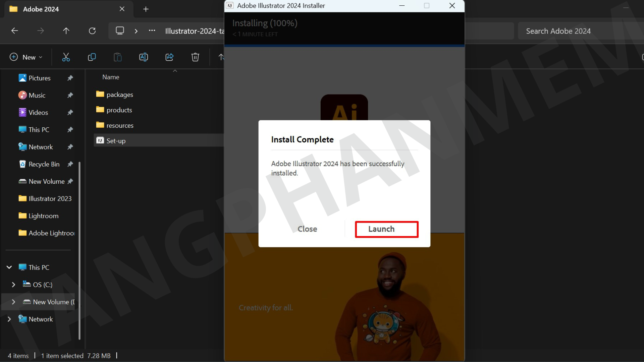This screenshot has width=644, height=362.
Task: Unpin Recycle Bin using its pin icon
Action: pyautogui.click(x=70, y=164)
